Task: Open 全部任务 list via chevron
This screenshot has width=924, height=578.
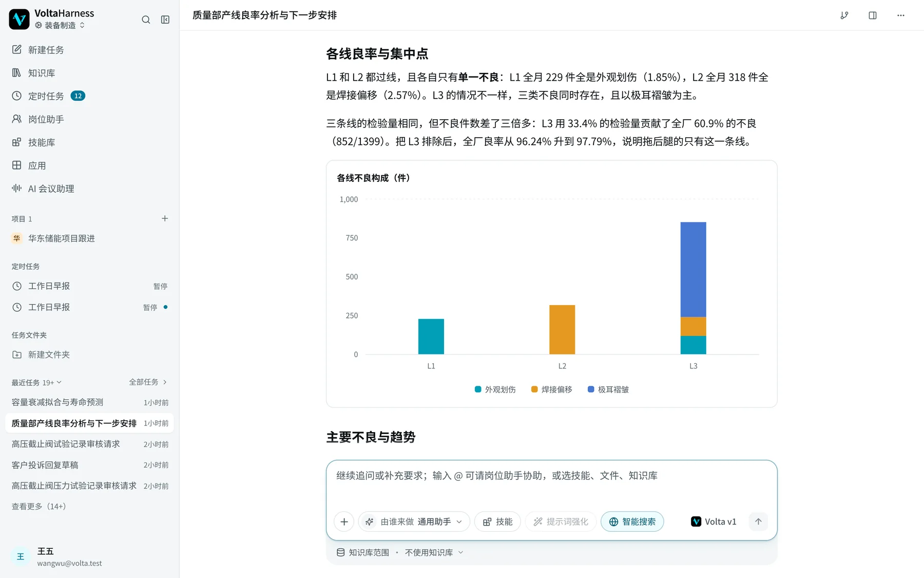Action: point(148,382)
